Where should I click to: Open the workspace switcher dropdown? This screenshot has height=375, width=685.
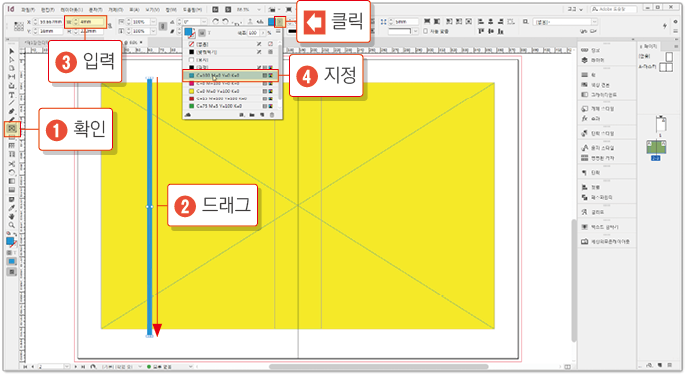(575, 9)
